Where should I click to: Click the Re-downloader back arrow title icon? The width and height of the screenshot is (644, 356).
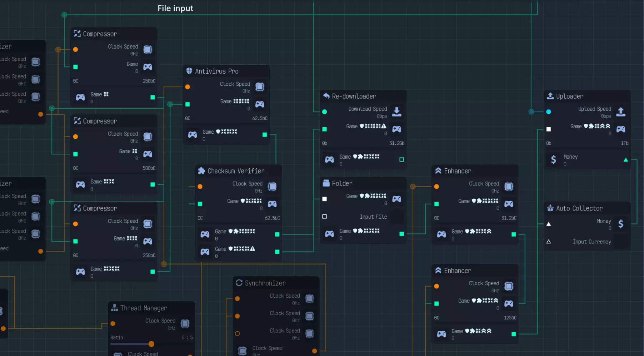click(x=326, y=96)
